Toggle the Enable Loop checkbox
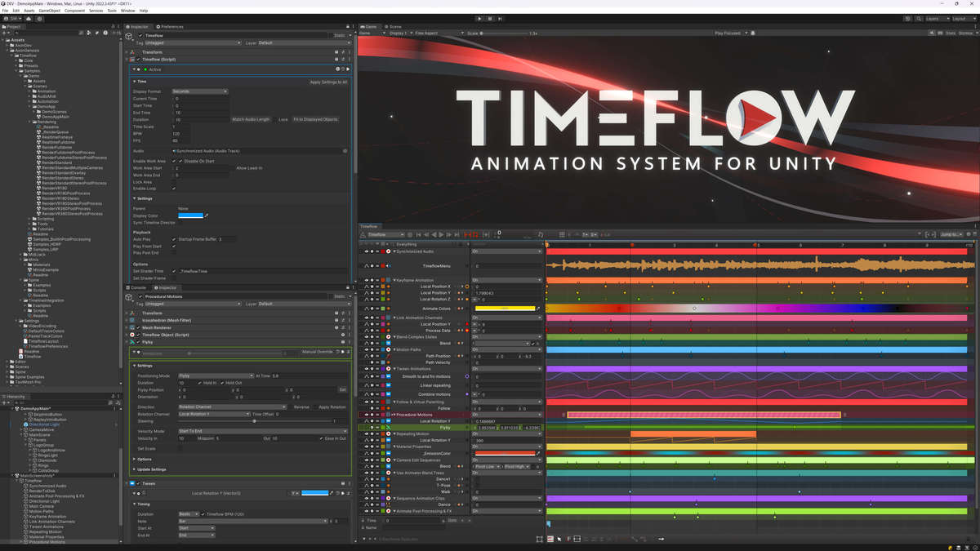The width and height of the screenshot is (980, 551). click(174, 188)
